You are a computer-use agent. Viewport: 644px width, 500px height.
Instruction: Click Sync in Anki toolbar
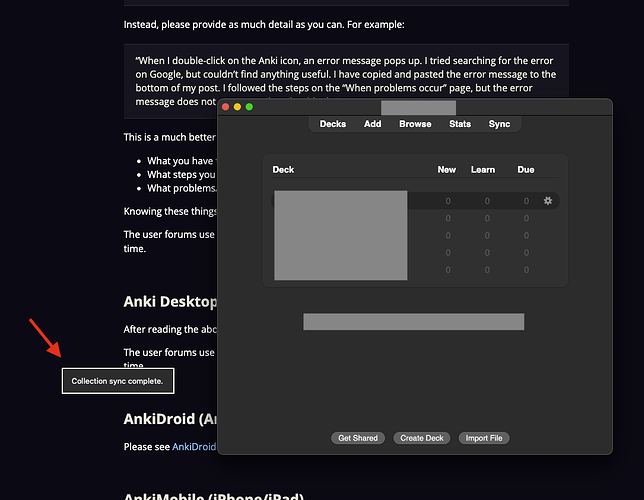[x=499, y=124]
